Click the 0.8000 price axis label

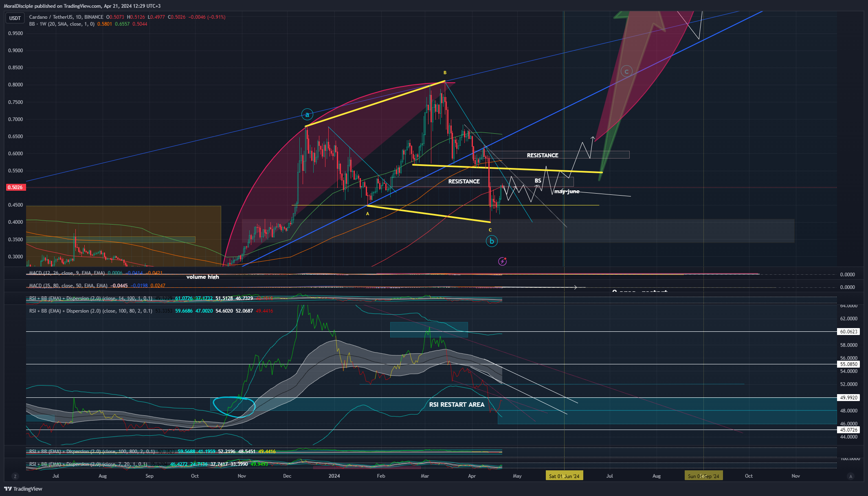pos(15,85)
